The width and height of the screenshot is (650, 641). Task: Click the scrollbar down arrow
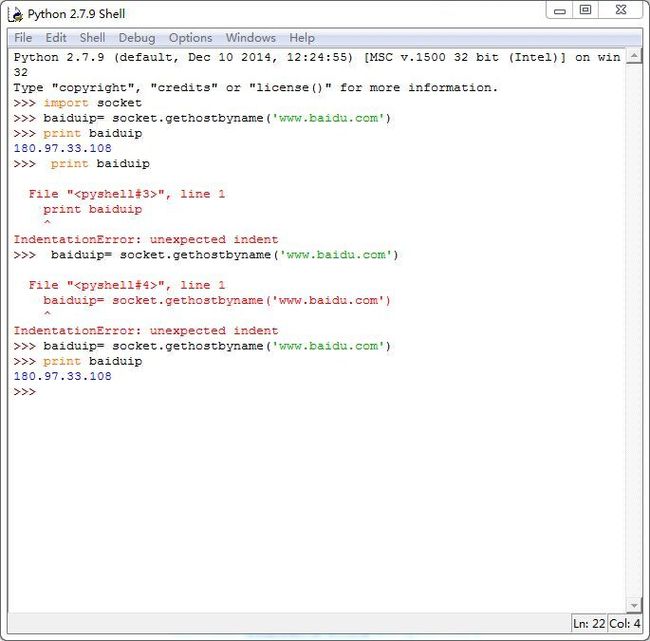[633, 605]
